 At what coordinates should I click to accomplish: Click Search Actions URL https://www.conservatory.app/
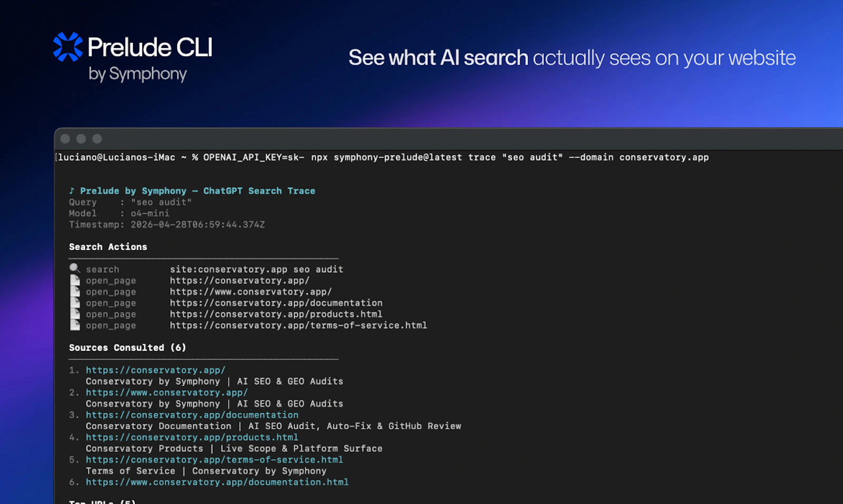coord(251,292)
